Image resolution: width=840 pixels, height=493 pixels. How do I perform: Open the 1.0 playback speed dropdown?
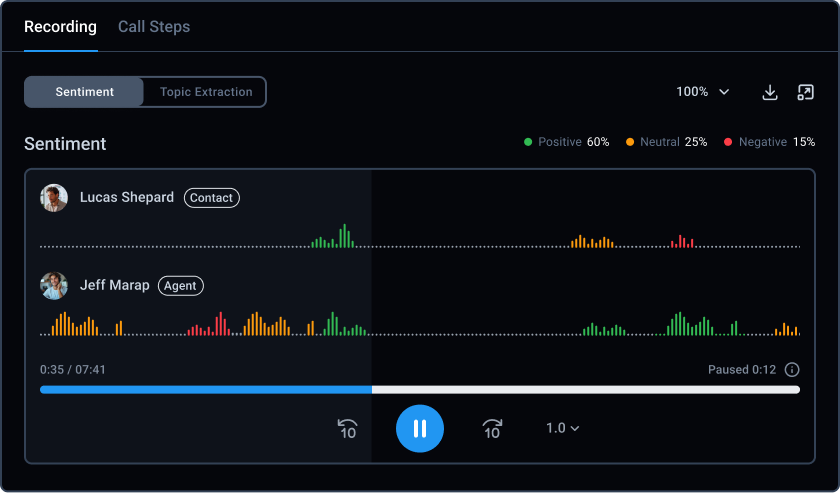click(x=563, y=428)
